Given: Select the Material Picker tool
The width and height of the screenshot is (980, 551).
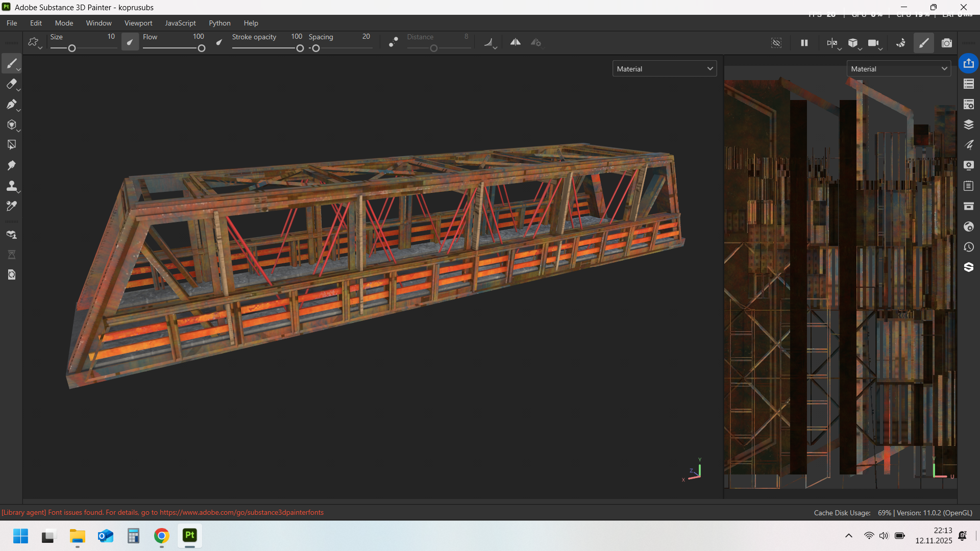Looking at the screenshot, I should point(11,206).
